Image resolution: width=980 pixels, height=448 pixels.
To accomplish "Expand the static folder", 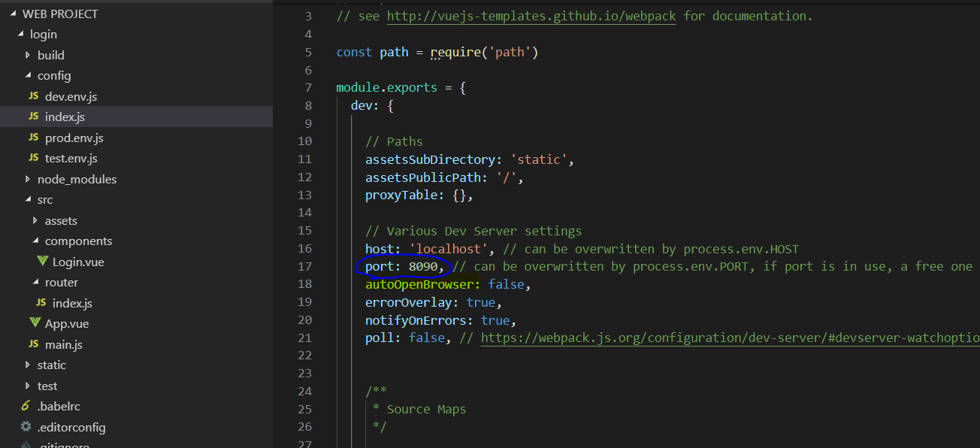I will pyautogui.click(x=28, y=365).
